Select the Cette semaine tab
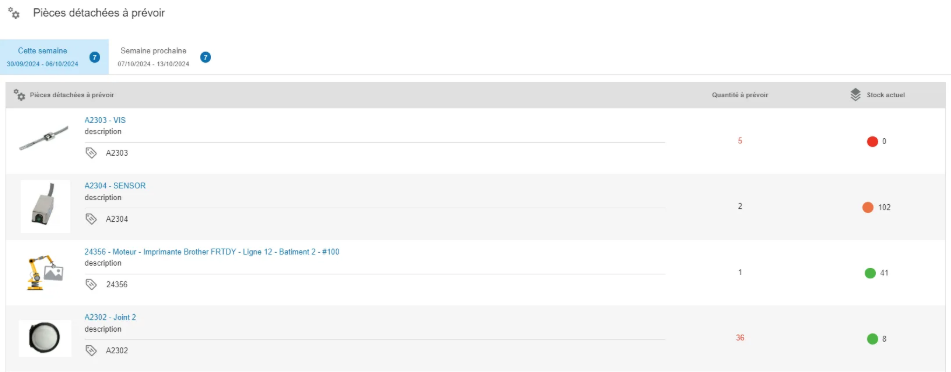Viewport: 951px width, 372px height. click(55, 57)
